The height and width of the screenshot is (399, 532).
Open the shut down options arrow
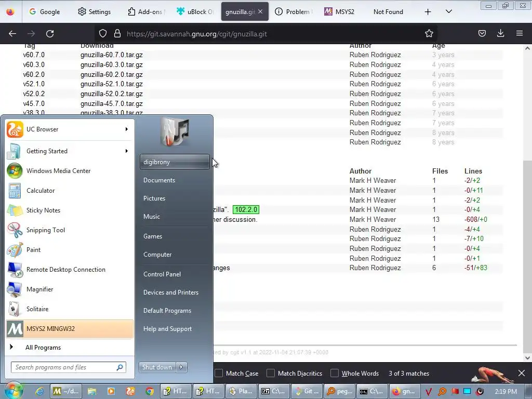[x=181, y=367]
